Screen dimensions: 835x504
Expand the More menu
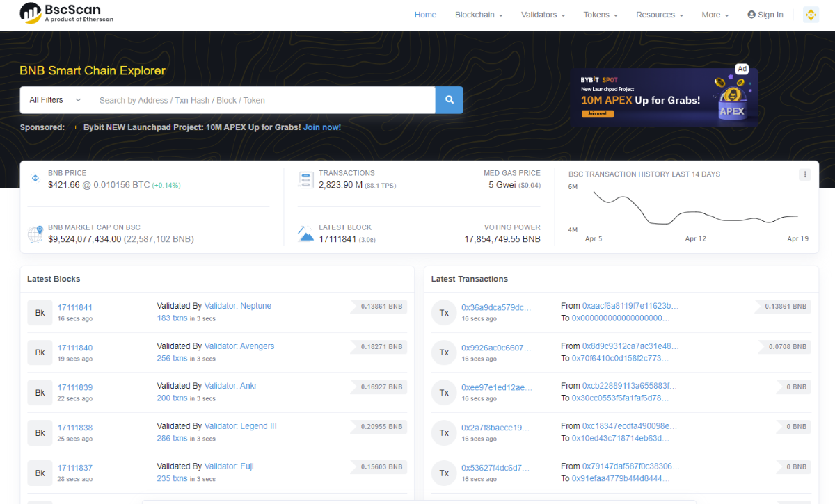tap(715, 15)
